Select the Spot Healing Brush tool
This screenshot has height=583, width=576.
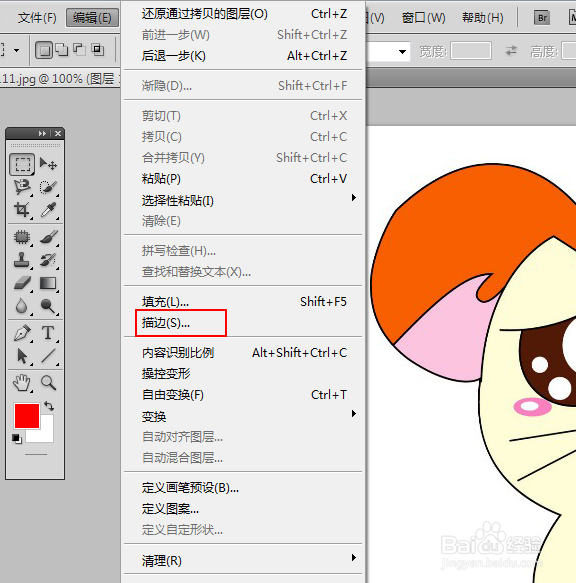pos(22,237)
